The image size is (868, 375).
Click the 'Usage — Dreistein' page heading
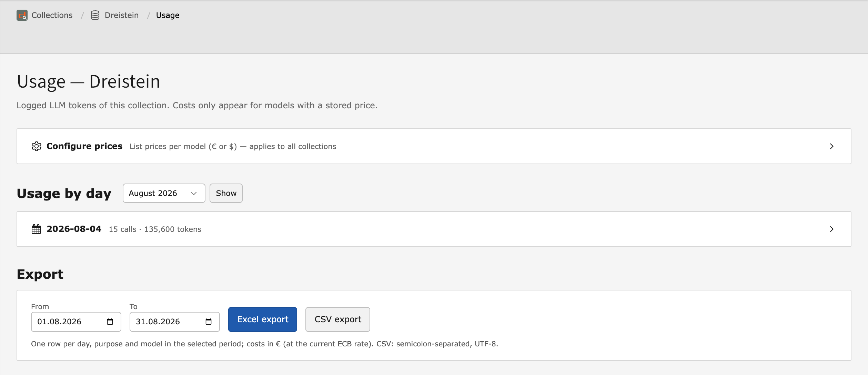(x=89, y=82)
